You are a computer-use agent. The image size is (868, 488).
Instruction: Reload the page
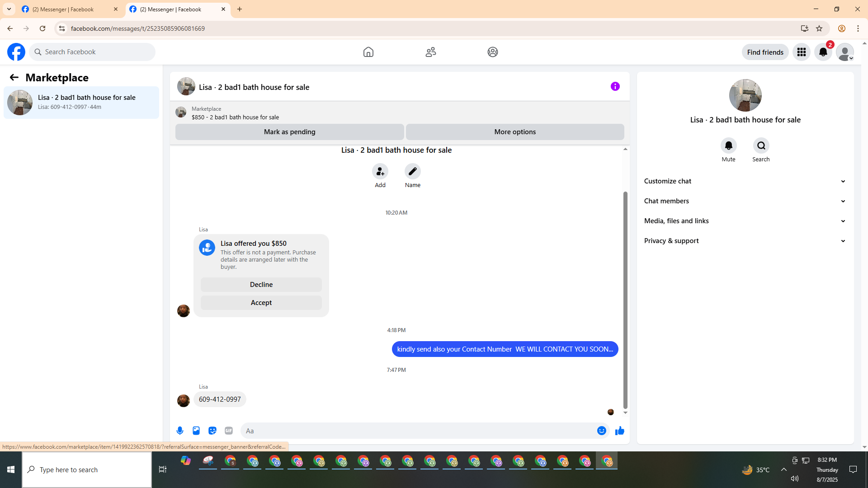tap(42, 28)
